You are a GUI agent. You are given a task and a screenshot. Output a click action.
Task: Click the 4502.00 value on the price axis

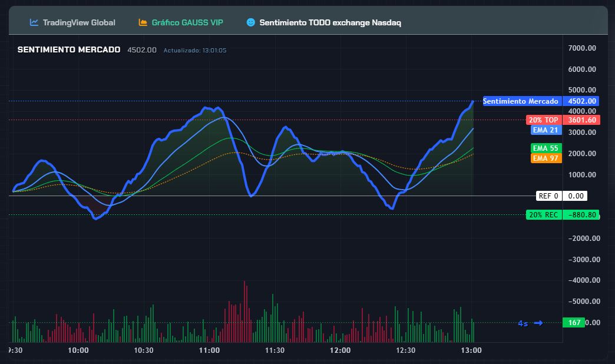point(581,101)
